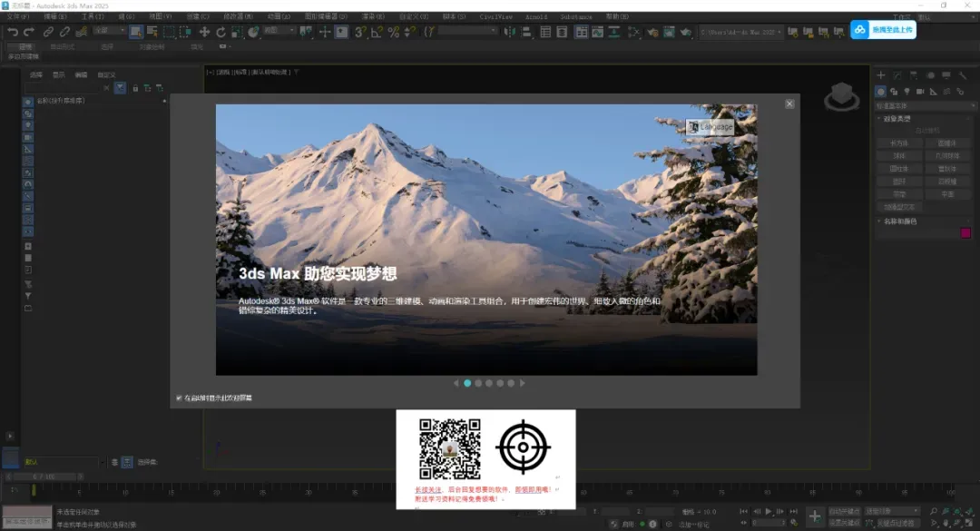Switch to Create tab plus icon
The width and height of the screenshot is (980, 531).
pos(880,75)
